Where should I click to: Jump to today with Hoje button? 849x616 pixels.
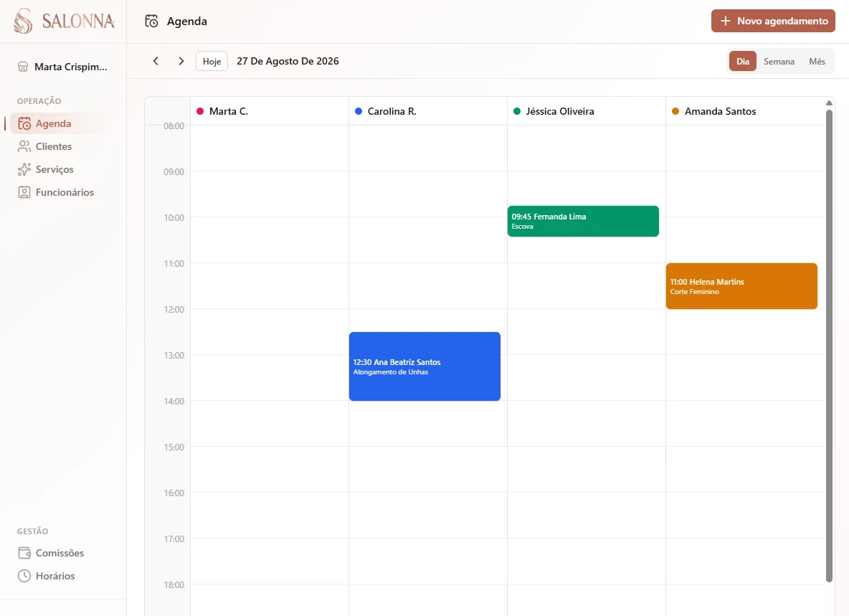(212, 61)
